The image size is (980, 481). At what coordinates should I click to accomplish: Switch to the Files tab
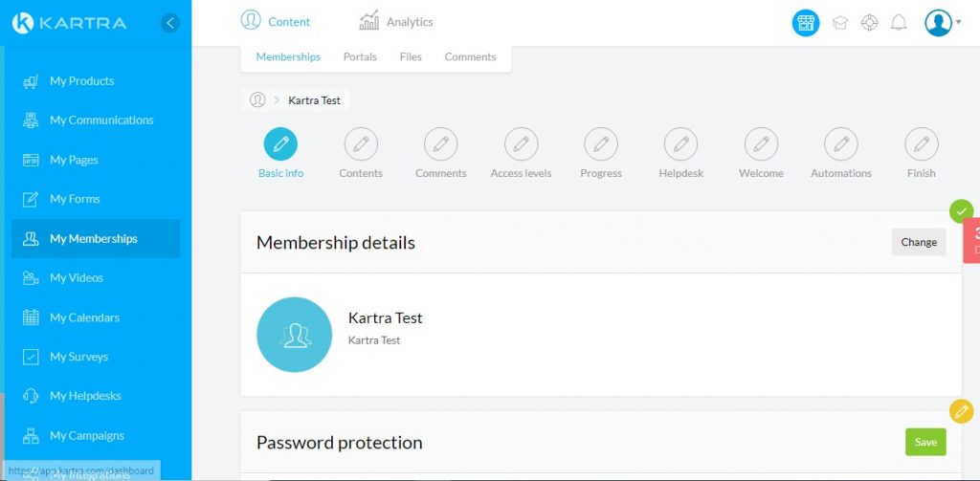[411, 57]
